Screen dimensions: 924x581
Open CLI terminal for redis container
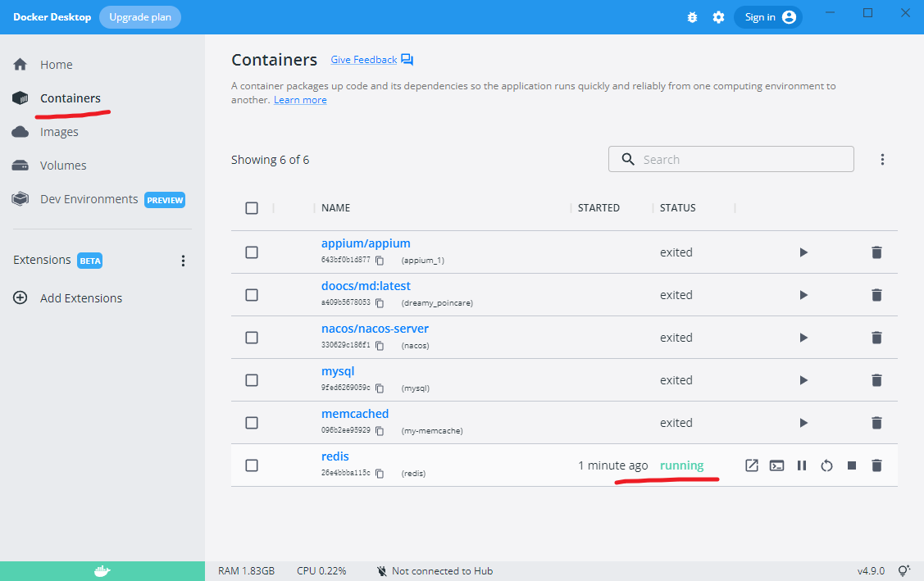tap(776, 465)
